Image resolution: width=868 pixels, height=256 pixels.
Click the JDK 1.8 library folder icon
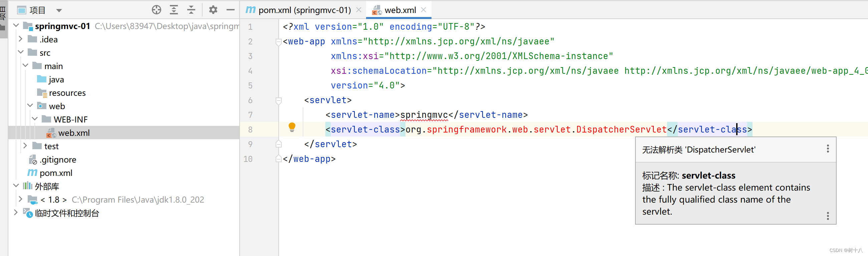32,199
